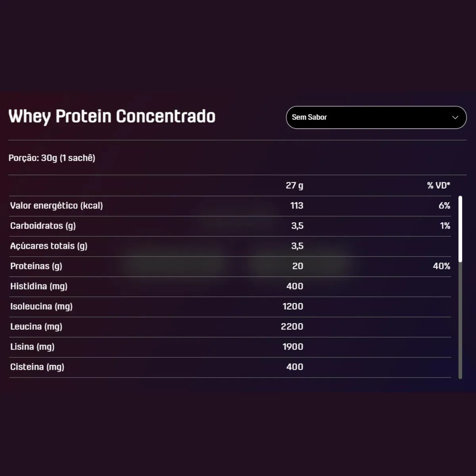
Task: Click the 2200 leucine value
Action: coord(292,326)
